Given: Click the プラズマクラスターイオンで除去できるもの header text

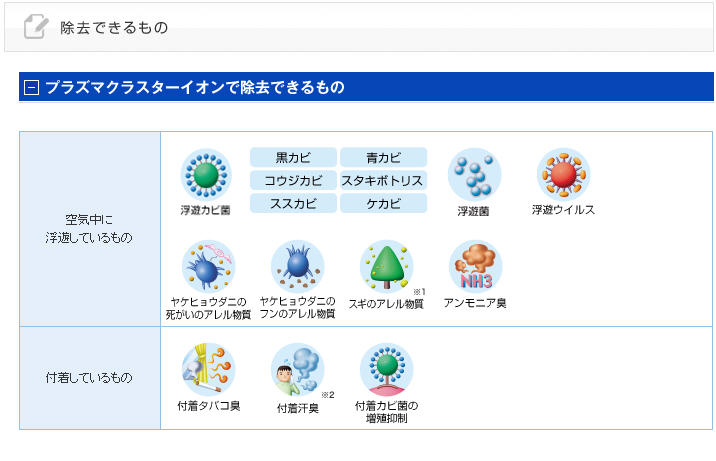Looking at the screenshot, I should click(195, 87).
